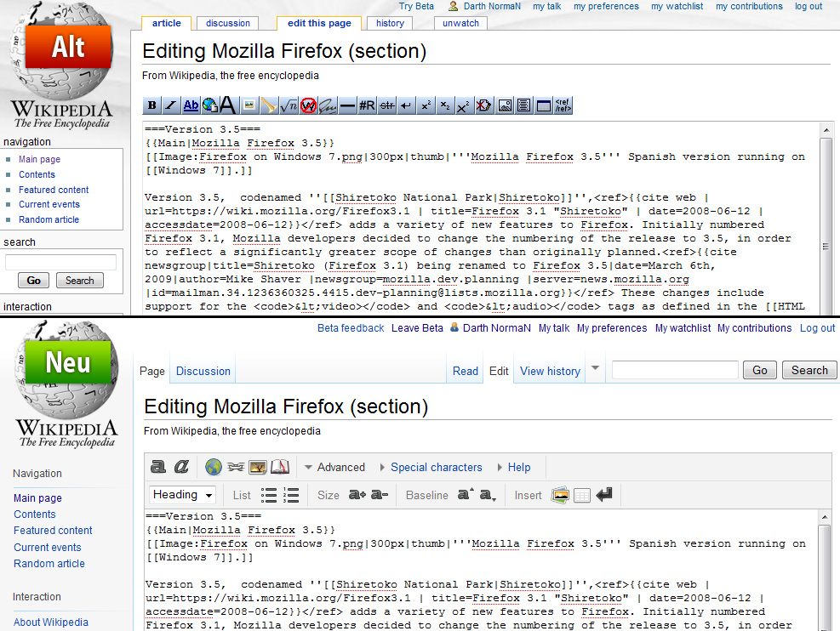Insert math formula with square root icon

289,105
